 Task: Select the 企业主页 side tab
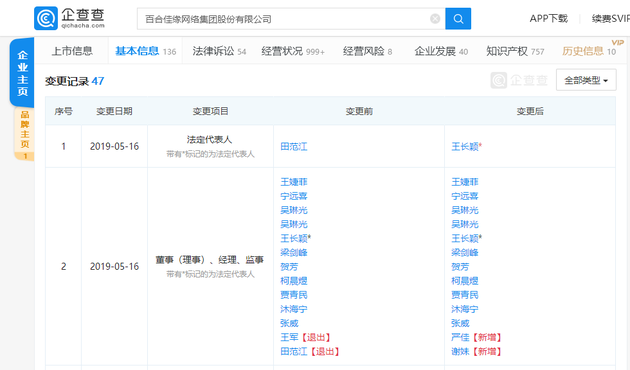(22, 73)
